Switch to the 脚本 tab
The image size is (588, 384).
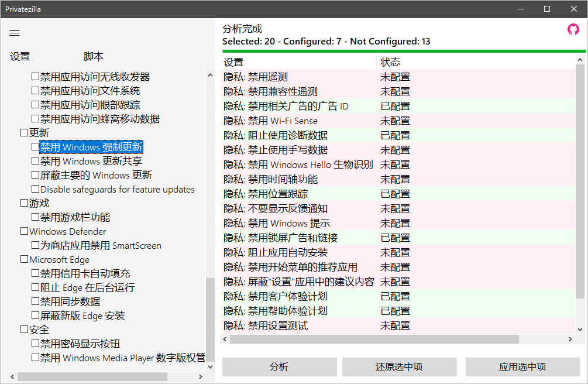pyautogui.click(x=93, y=57)
